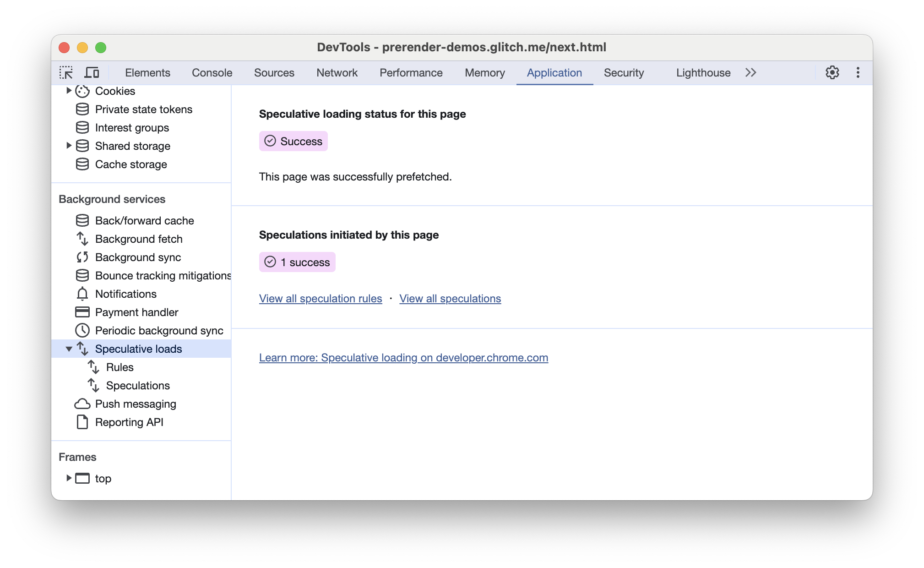Expand the top Frames tree item
This screenshot has width=924, height=568.
68,478
